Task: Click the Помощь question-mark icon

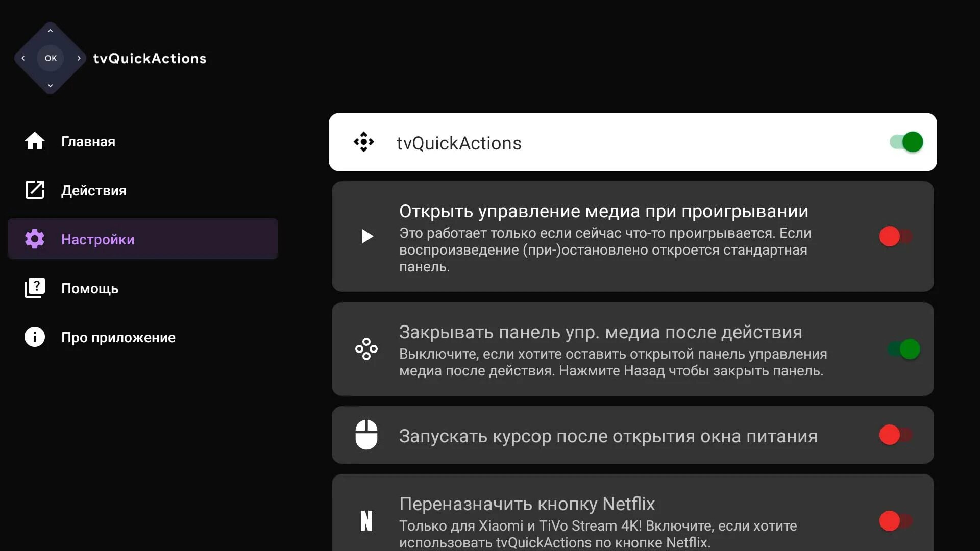Action: 35,288
